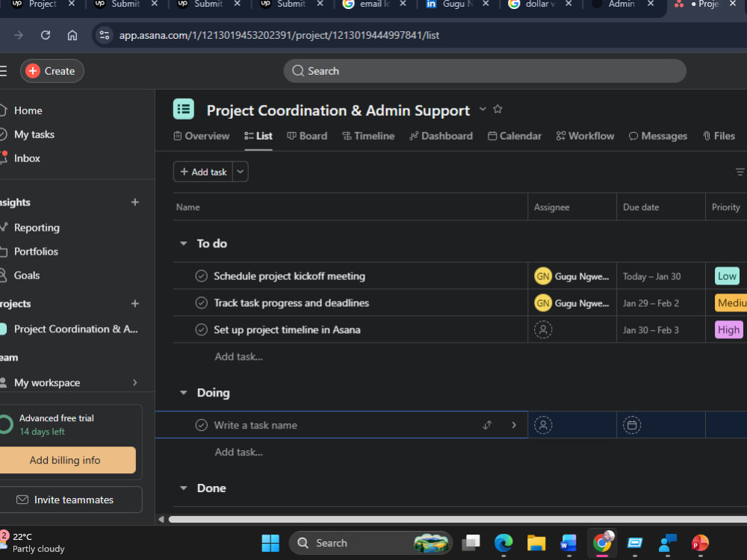Open My tasks in sidebar

pyautogui.click(x=34, y=134)
